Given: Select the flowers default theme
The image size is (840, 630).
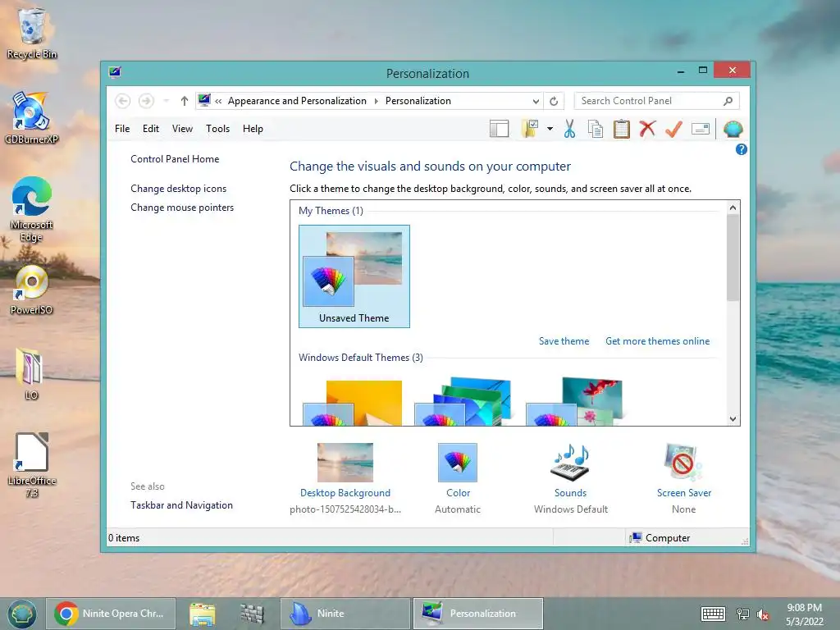Looking at the screenshot, I should [574, 401].
